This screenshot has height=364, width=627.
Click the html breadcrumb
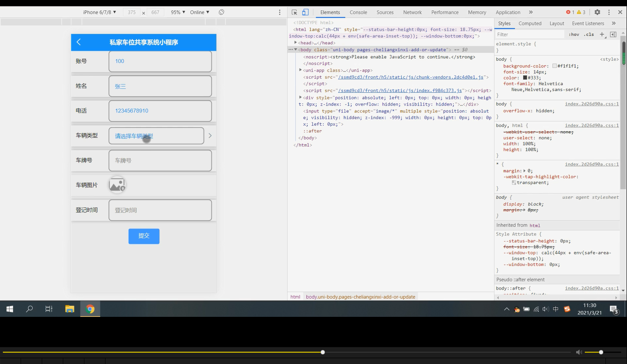295,297
